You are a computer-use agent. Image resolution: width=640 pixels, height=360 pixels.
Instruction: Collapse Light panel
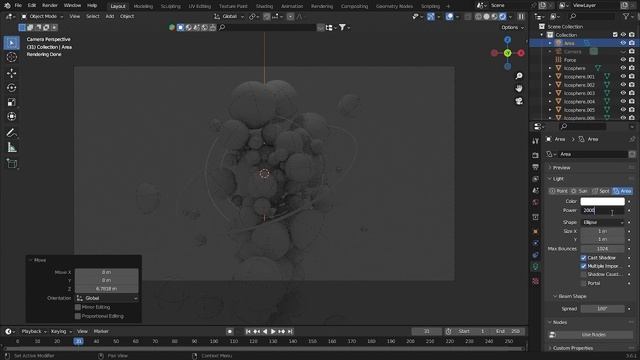pos(558,179)
